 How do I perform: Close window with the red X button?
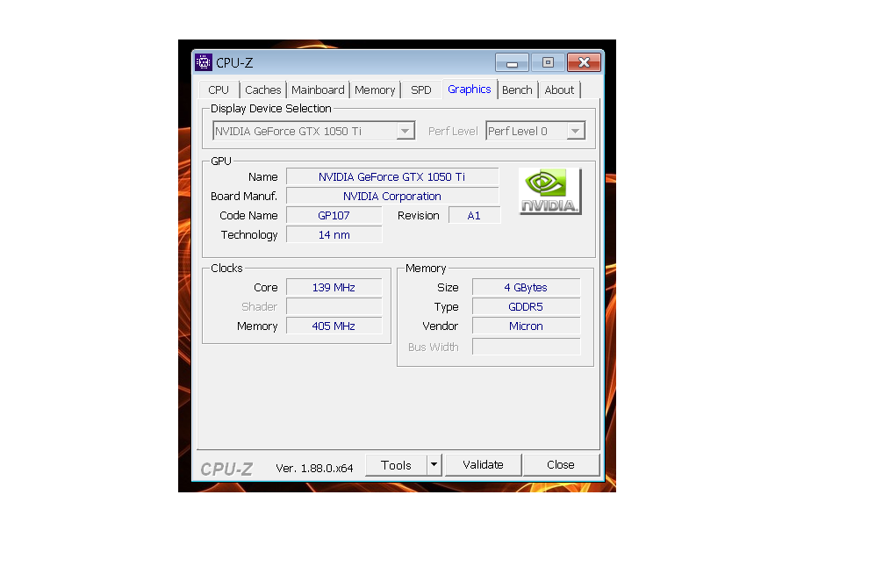584,62
